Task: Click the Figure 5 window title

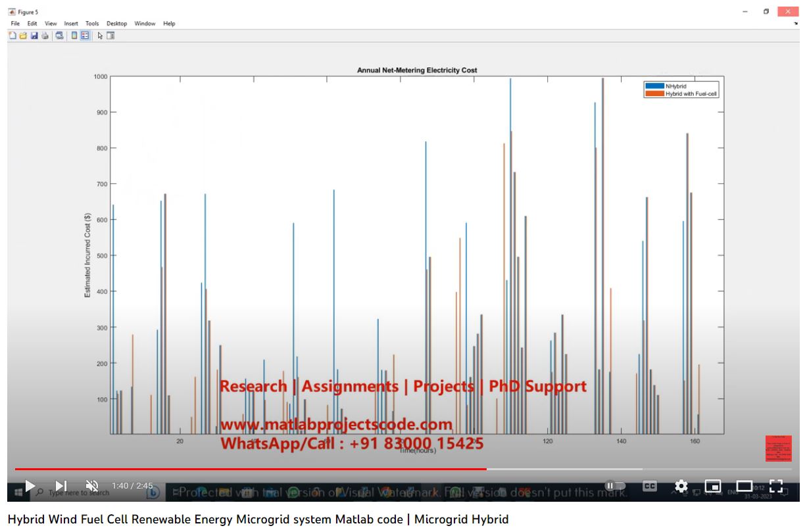Action: (28, 12)
